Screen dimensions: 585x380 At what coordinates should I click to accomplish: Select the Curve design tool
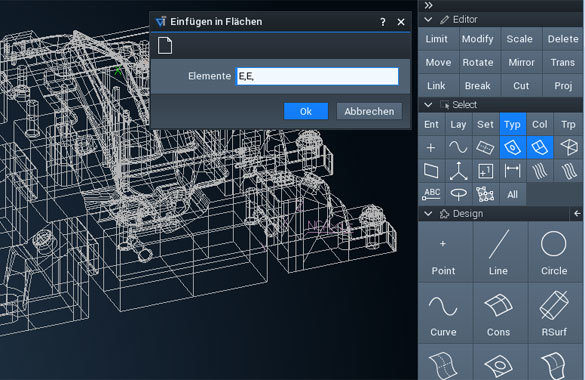445,313
